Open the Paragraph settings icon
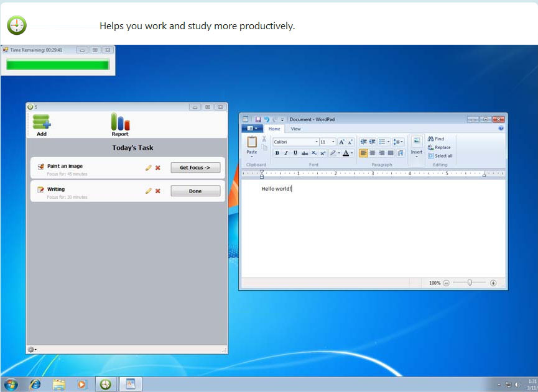The height and width of the screenshot is (392, 538). pos(401,153)
